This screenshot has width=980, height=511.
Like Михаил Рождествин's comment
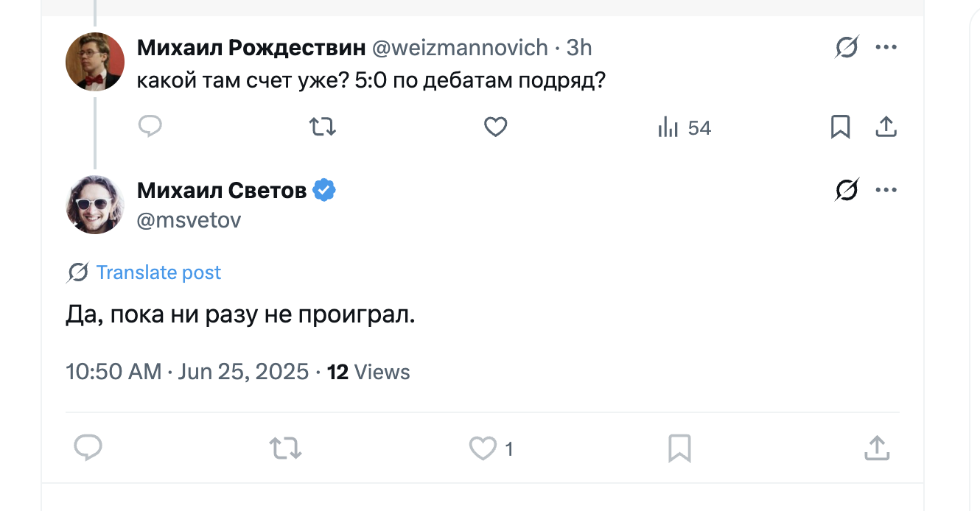coord(495,127)
